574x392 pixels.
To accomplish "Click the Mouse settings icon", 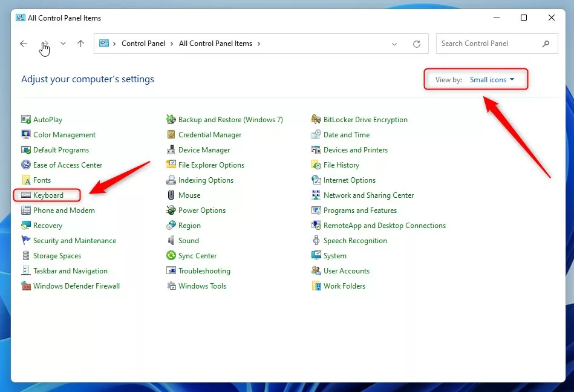I will [171, 195].
